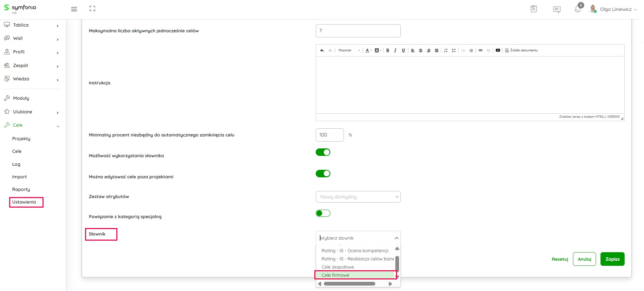Click the minimum percent input field

pos(329,135)
